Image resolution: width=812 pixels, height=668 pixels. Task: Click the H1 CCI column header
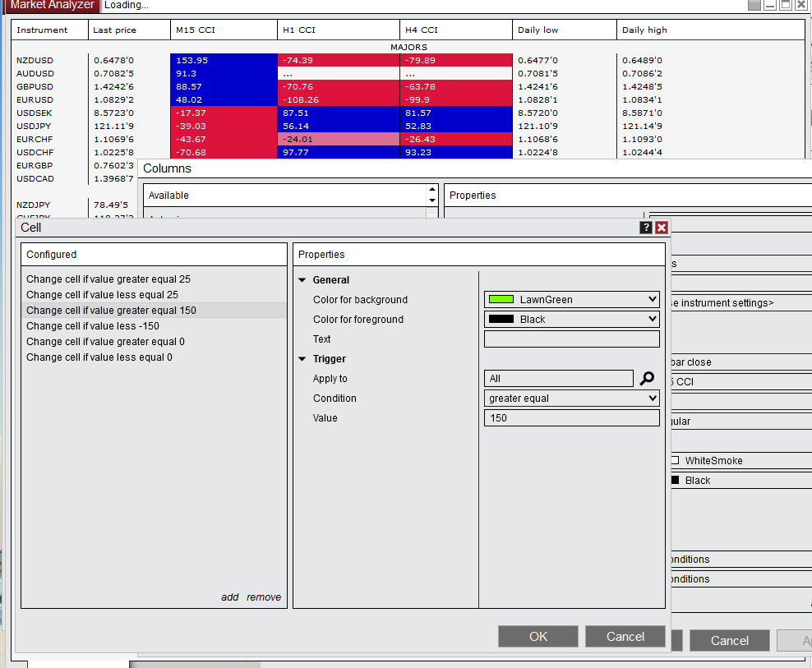[x=338, y=30]
